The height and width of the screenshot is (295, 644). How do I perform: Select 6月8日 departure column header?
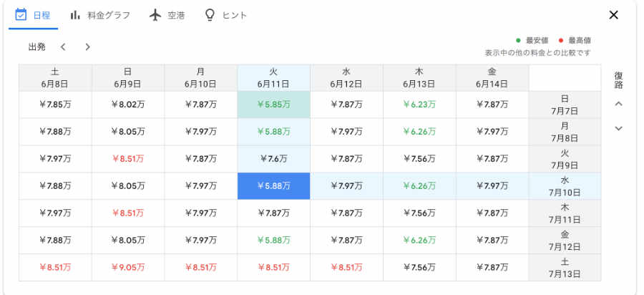coord(55,77)
